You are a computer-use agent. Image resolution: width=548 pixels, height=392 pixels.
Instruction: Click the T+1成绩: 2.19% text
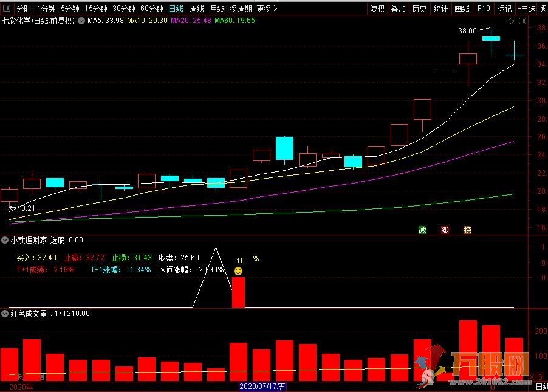tap(46, 270)
